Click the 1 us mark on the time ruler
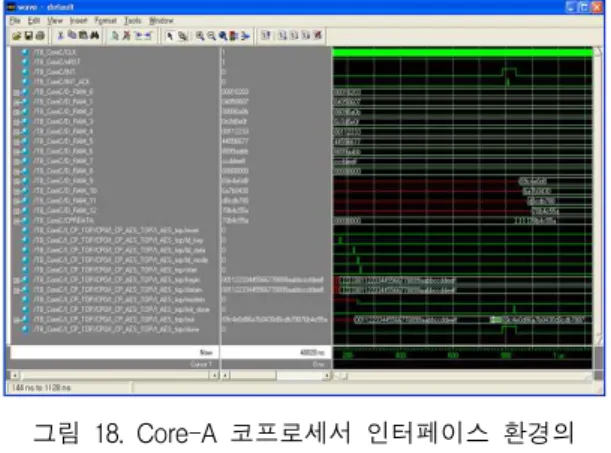The height and width of the screenshot is (453, 611). click(559, 356)
